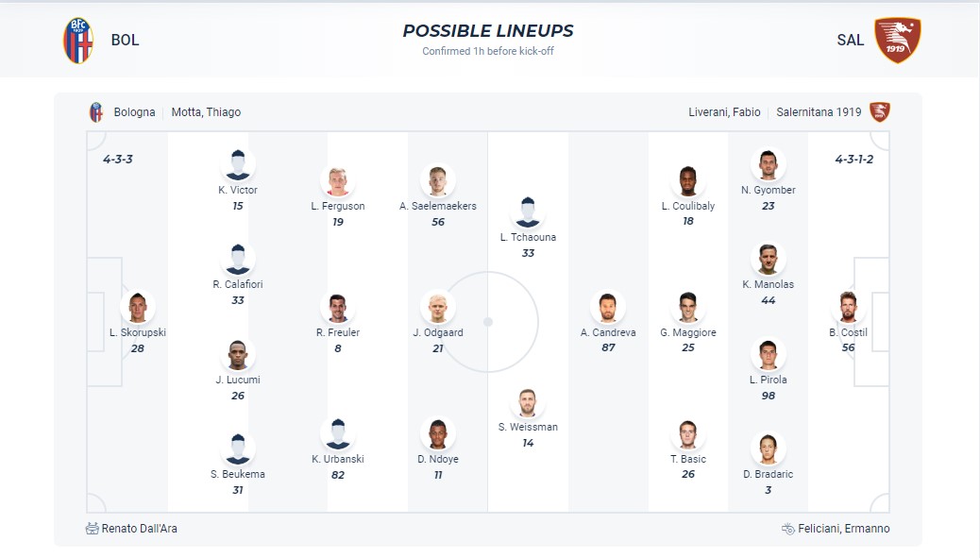Screen dimensions: 980x558
Task: Click the Bologna crest in the header
Action: (77, 41)
